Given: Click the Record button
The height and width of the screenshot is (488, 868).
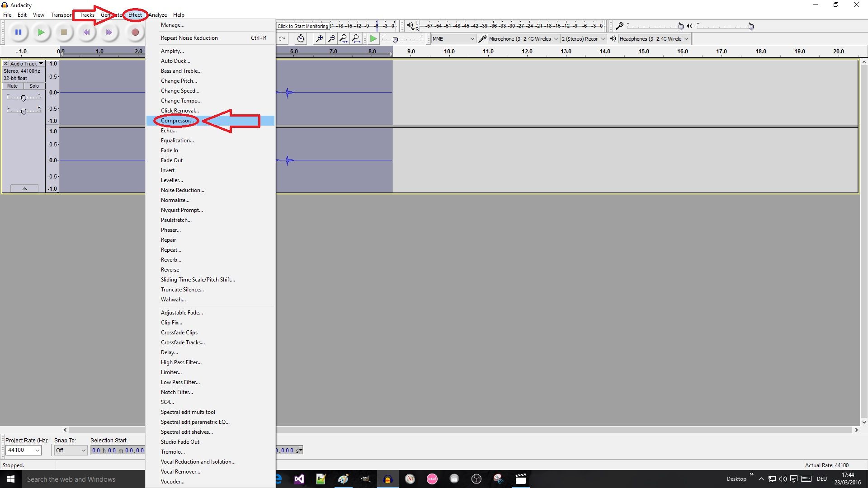Looking at the screenshot, I should (x=135, y=32).
